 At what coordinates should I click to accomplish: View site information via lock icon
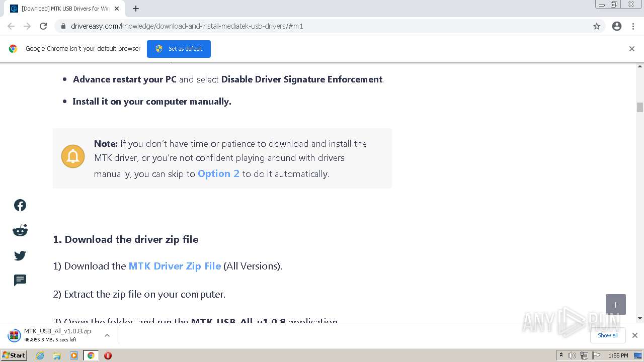[x=63, y=26]
